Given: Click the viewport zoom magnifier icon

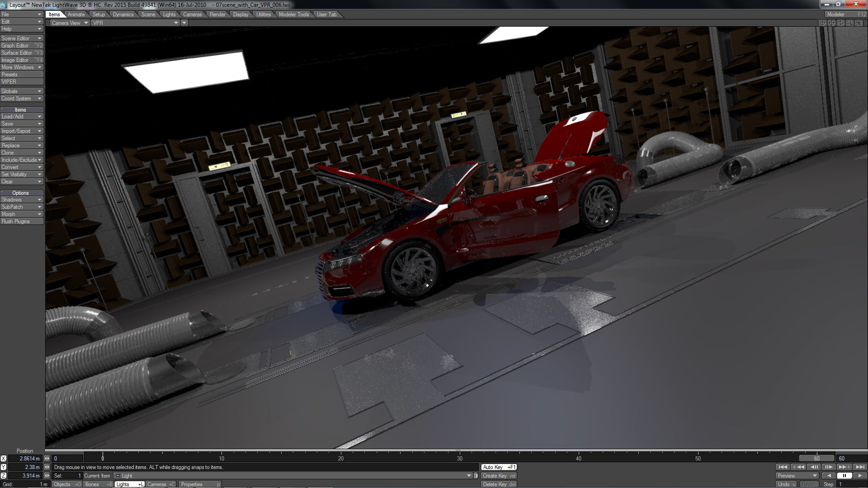Looking at the screenshot, I should [850, 23].
